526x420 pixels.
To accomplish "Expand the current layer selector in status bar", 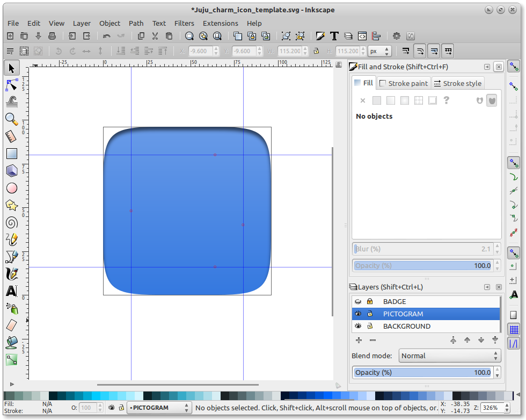I will [159, 408].
